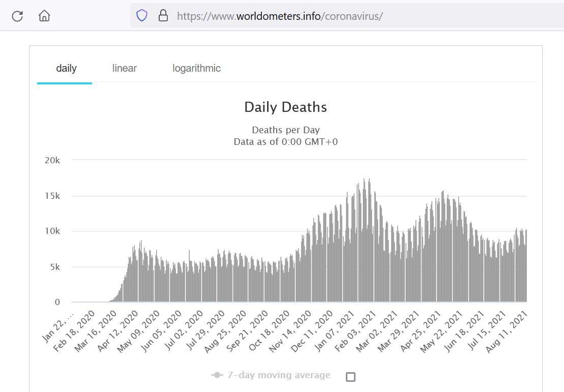Click the 7-day moving average legend text
The image size is (564, 392).
point(279,375)
